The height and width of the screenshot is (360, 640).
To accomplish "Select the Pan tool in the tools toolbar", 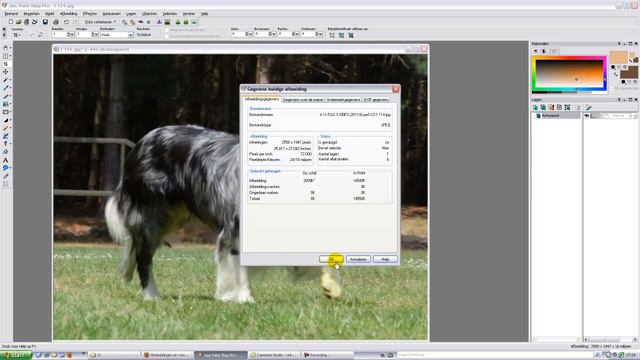I will [x=6, y=48].
